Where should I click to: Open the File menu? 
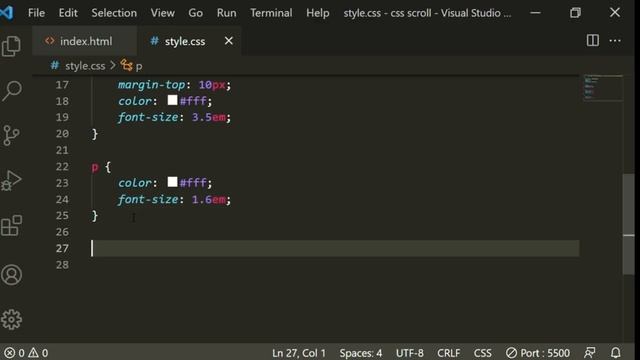click(x=36, y=13)
